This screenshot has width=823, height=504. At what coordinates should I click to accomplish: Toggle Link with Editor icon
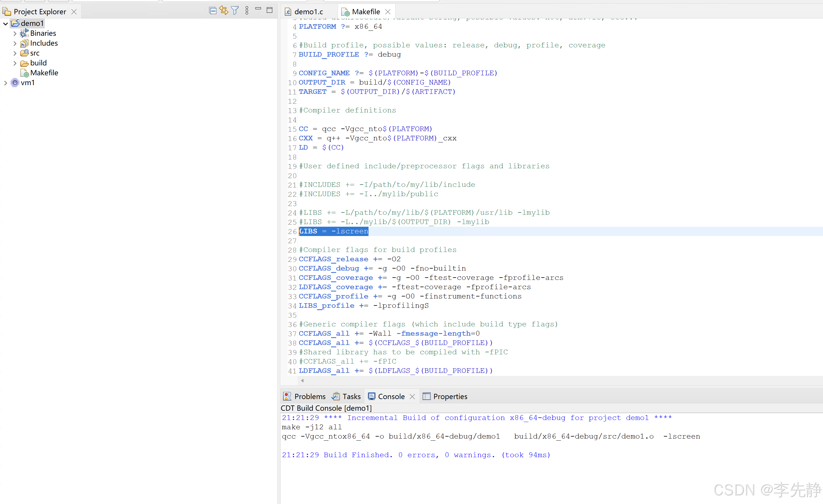click(x=224, y=11)
